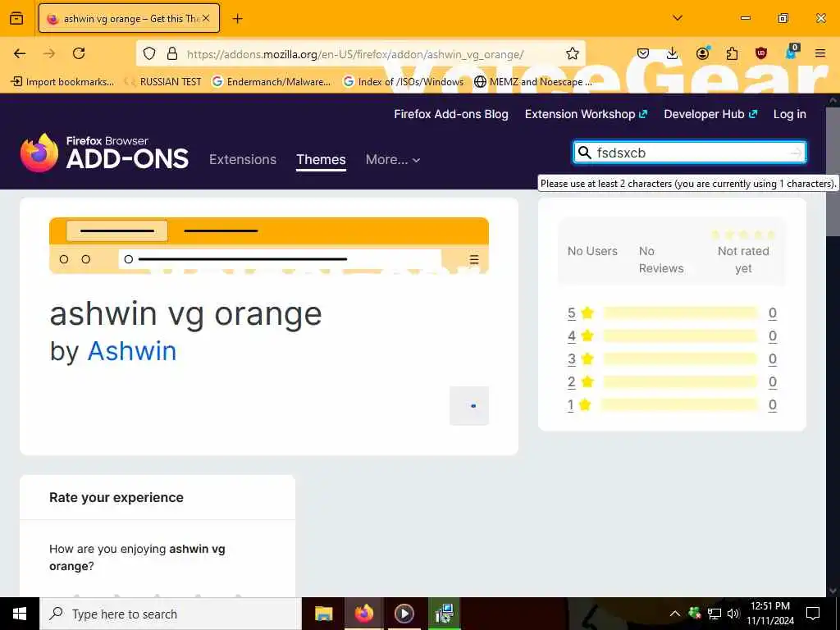This screenshot has width=840, height=630.
Task: Open notification center icon
Action: point(813,614)
